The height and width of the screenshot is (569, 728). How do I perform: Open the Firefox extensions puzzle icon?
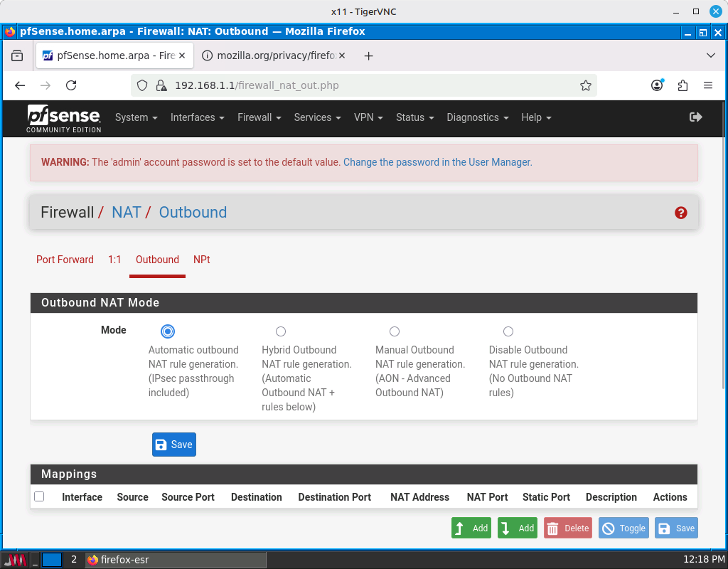pyautogui.click(x=682, y=85)
